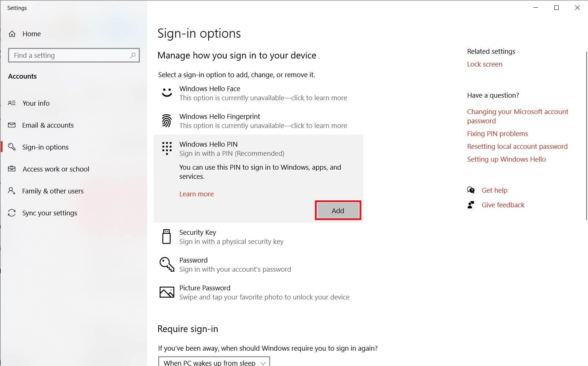The height and width of the screenshot is (366, 588).
Task: Maximize the Settings window
Action: [557, 8]
